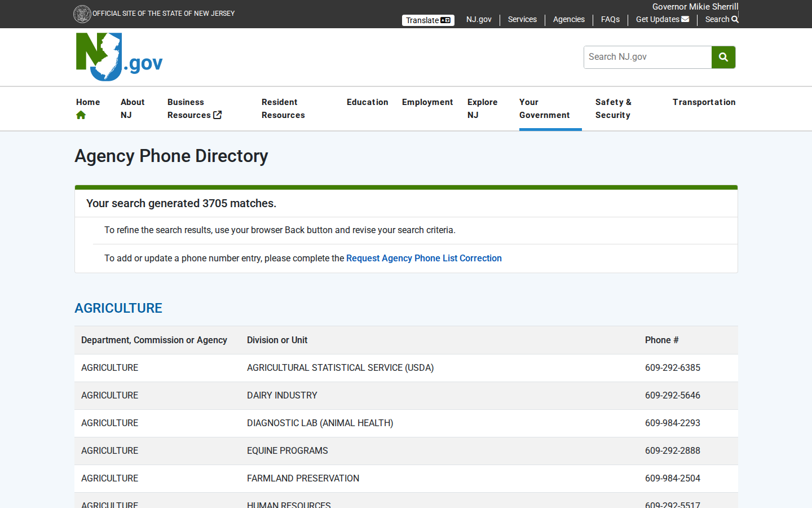Open Request Agency Phone List Correction link

[x=424, y=258]
